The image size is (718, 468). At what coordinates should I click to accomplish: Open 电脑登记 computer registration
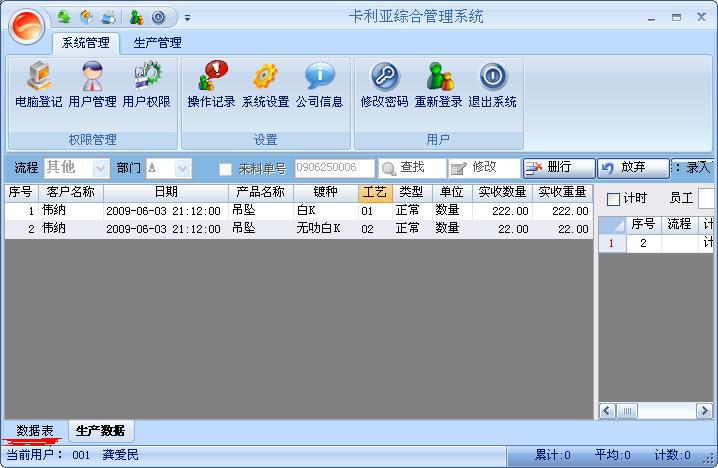pos(38,85)
